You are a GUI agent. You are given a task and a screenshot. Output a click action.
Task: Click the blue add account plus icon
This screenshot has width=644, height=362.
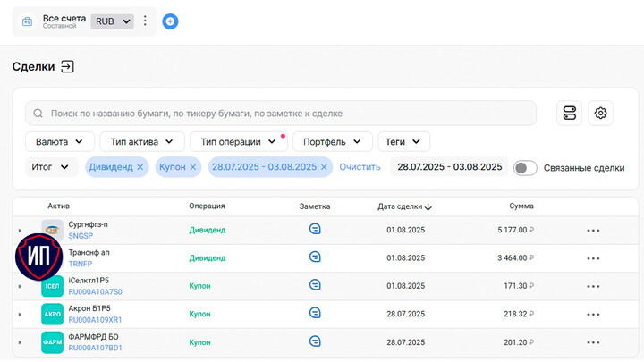point(170,21)
